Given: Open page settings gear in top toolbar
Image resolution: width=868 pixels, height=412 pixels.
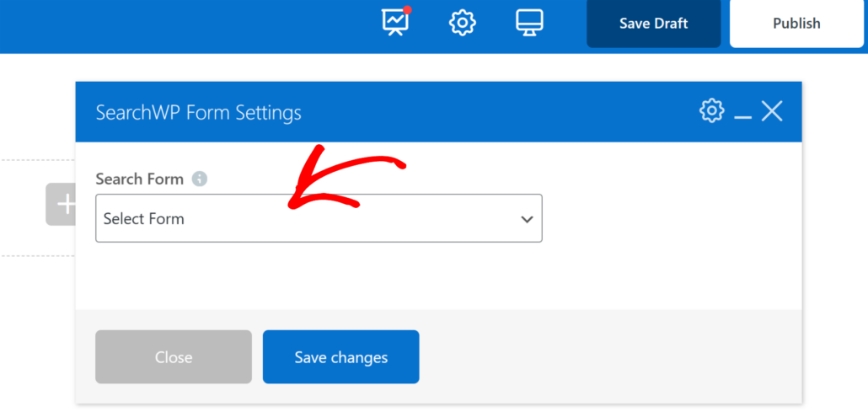Looking at the screenshot, I should [x=462, y=23].
